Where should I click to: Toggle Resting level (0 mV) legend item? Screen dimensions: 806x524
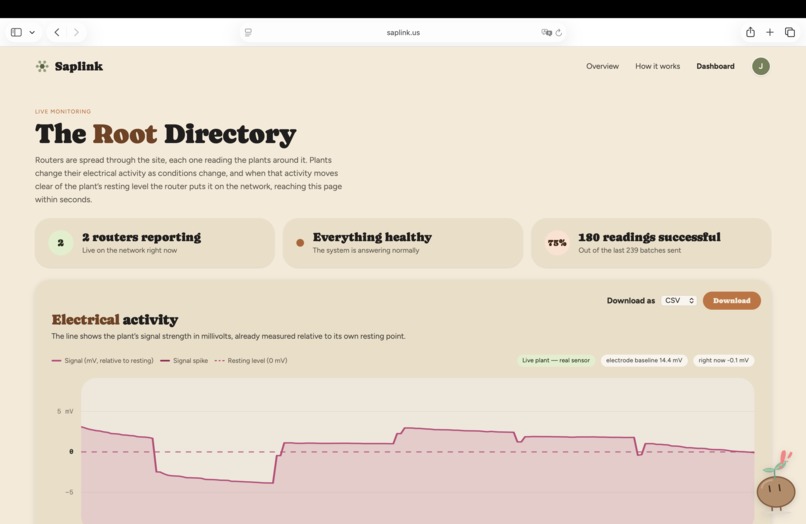tap(251, 360)
